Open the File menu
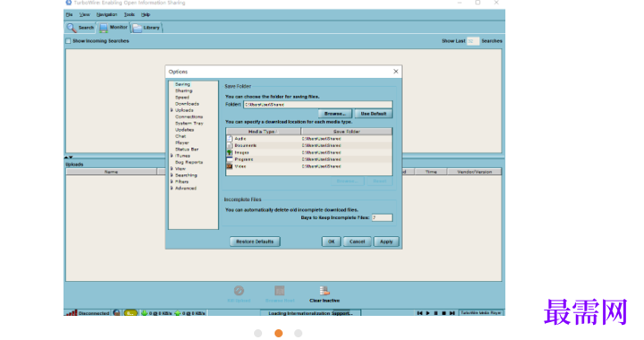The height and width of the screenshot is (340, 644). pos(70,15)
